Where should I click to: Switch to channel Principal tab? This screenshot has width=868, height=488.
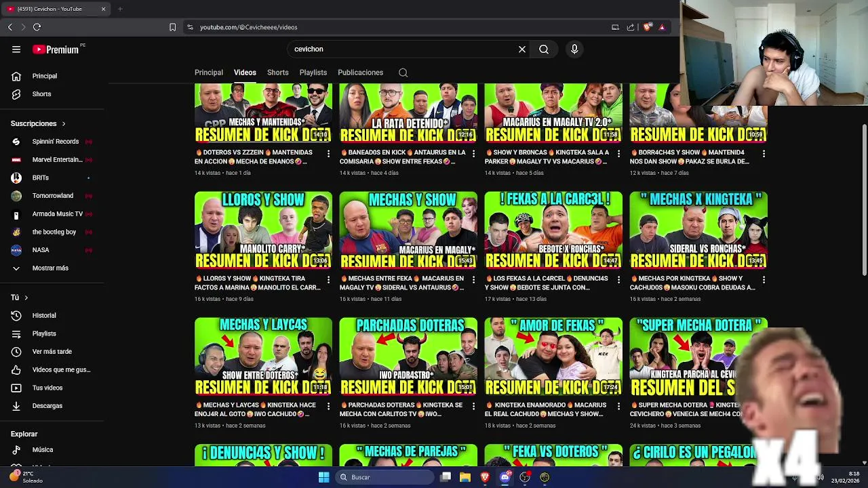pos(209,73)
